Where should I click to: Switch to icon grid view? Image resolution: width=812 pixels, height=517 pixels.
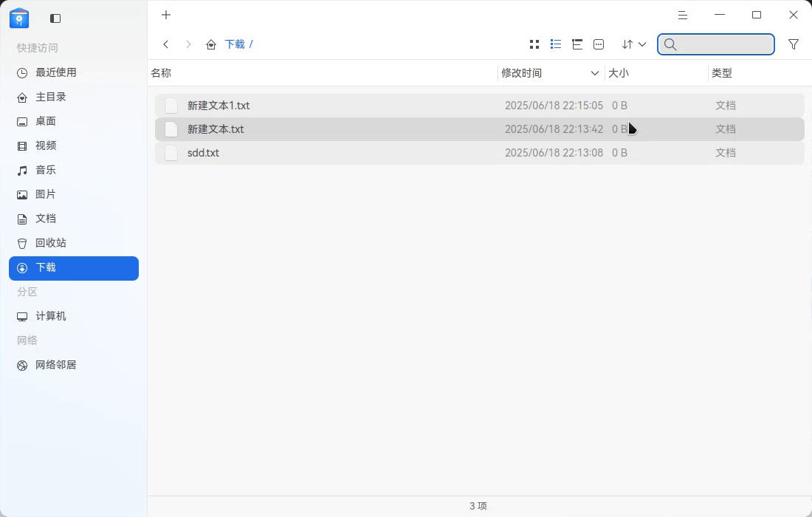point(534,44)
